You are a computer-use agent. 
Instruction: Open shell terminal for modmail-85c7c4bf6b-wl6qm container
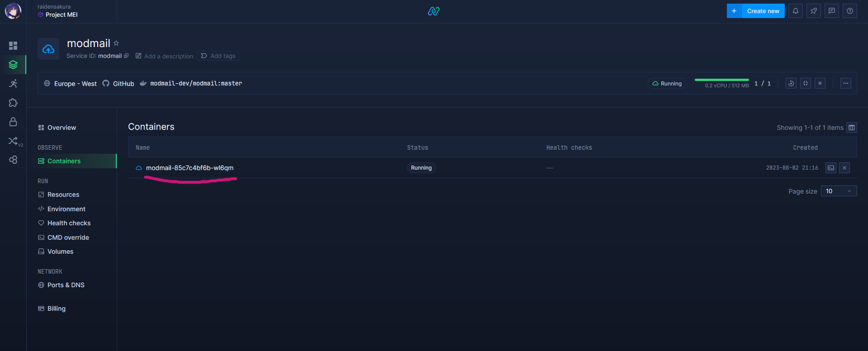pyautogui.click(x=831, y=168)
